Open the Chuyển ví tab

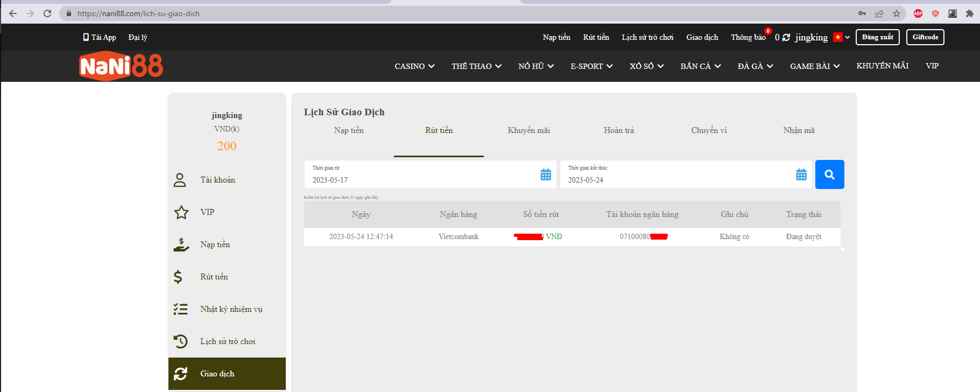click(709, 130)
